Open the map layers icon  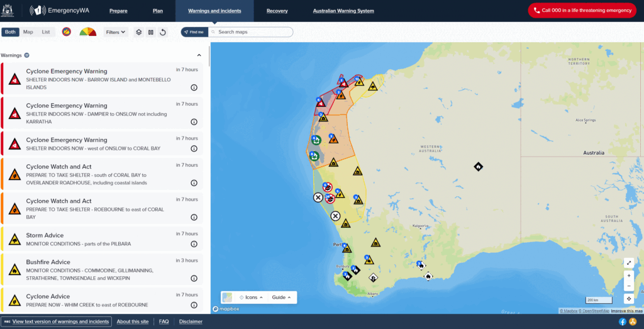tap(139, 32)
